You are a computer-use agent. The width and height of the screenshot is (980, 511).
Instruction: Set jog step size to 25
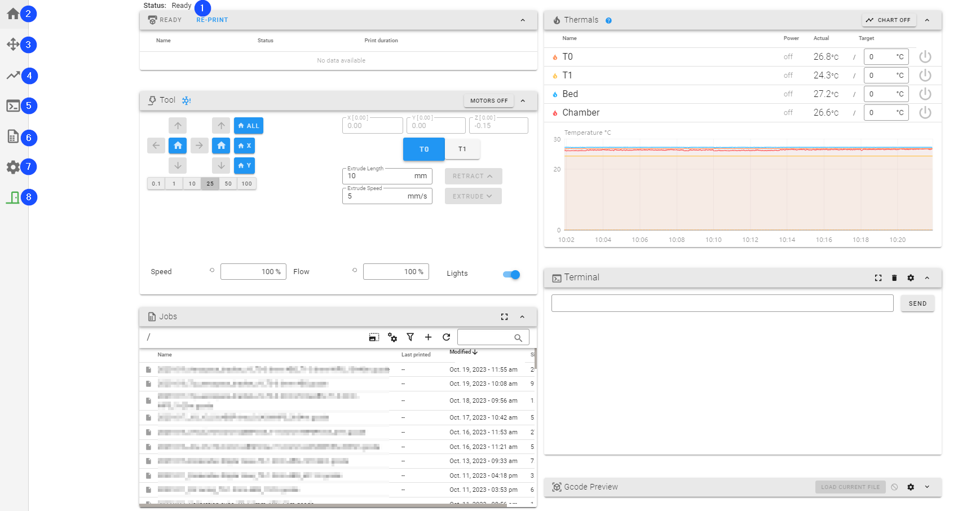pos(210,183)
